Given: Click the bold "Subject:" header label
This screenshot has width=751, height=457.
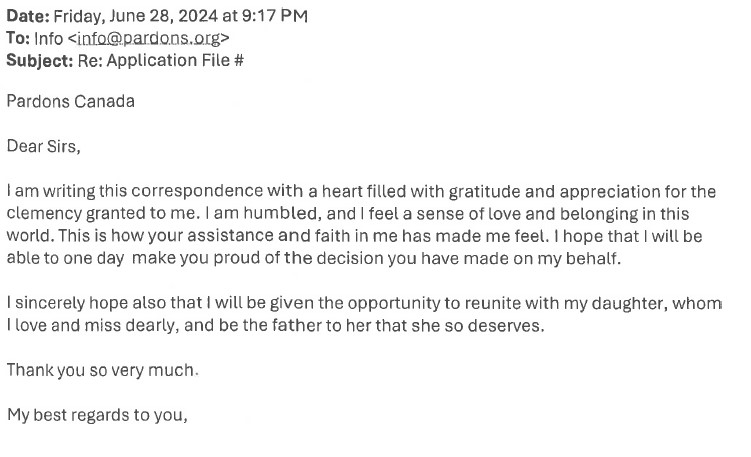Looking at the screenshot, I should pos(40,61).
